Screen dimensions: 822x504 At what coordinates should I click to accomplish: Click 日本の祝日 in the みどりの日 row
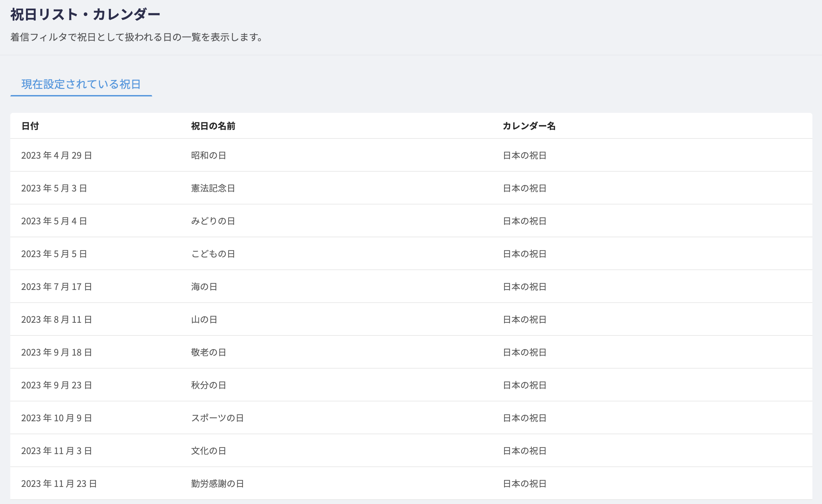tap(525, 221)
